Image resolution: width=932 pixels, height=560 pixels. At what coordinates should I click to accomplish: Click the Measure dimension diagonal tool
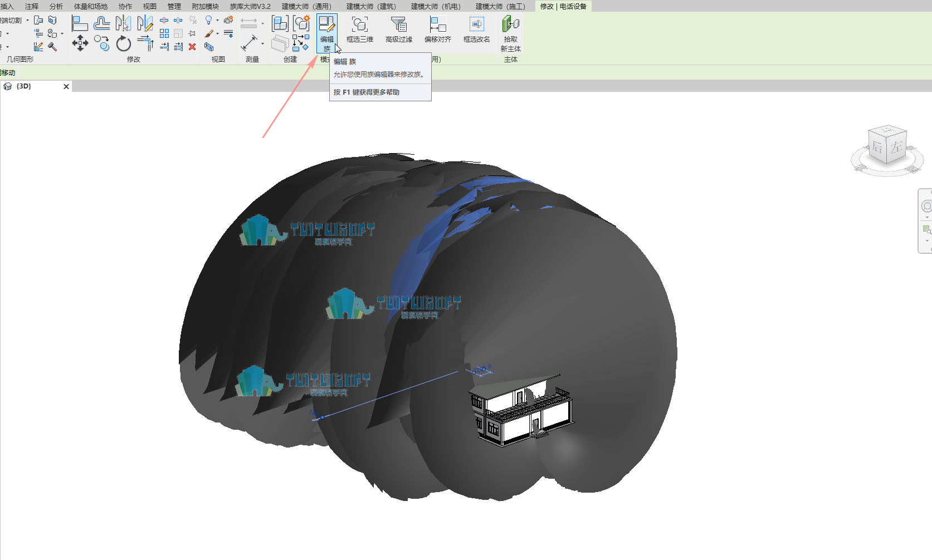(x=249, y=43)
